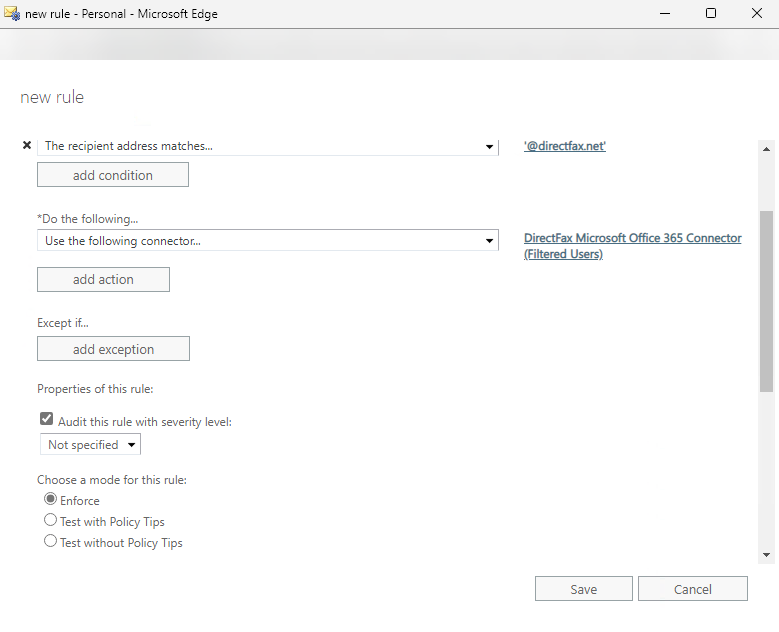Close the new rule window
779x632 pixels.
(x=755, y=14)
